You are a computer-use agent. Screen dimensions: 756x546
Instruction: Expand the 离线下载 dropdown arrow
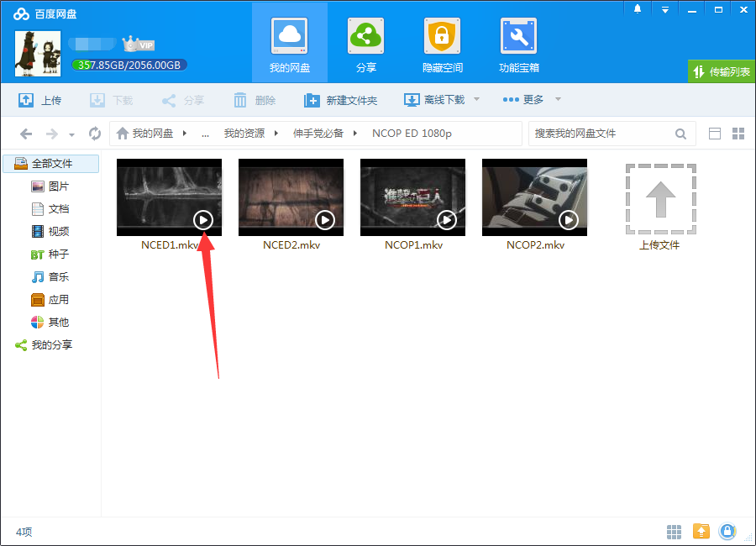(x=476, y=99)
